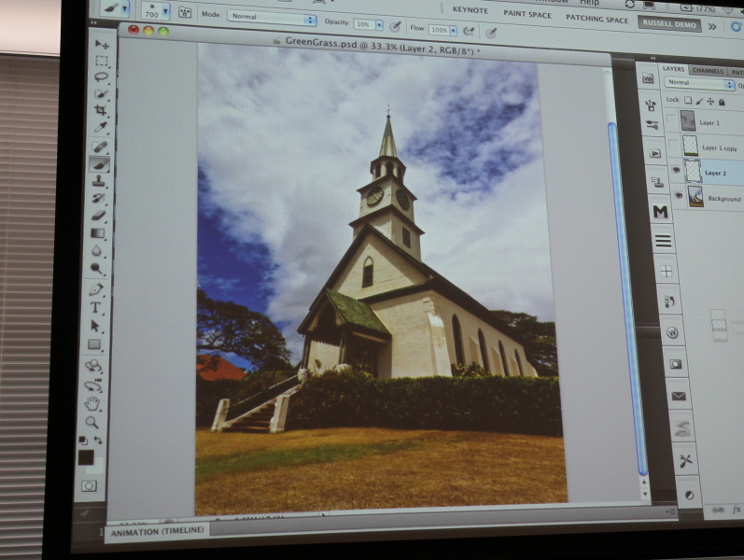Open the Actions panel icon
Screen dimensions: 744x560
654,153
